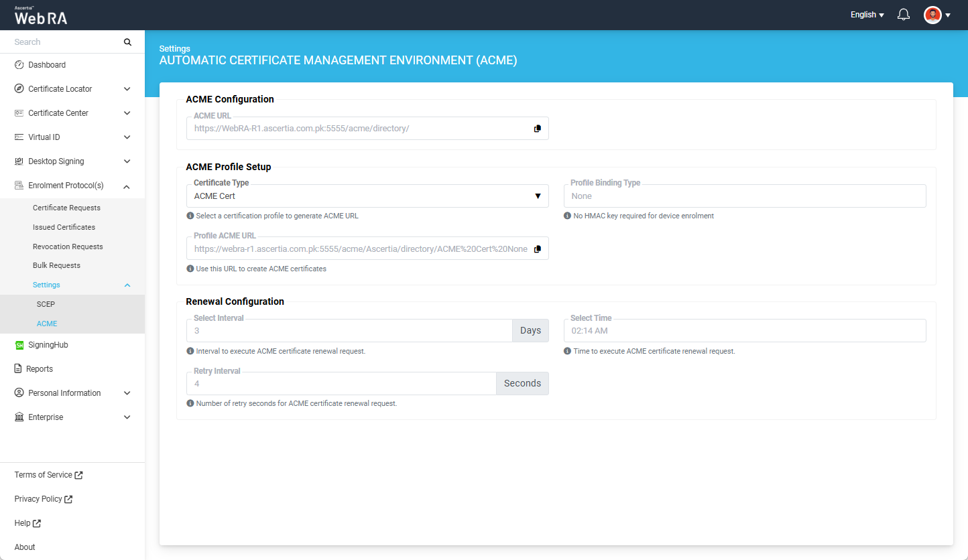
Task: Click the Select Time field
Action: tap(744, 331)
